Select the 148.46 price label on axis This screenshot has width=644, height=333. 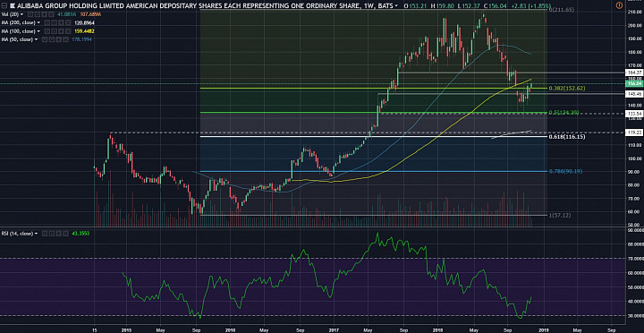(x=634, y=94)
